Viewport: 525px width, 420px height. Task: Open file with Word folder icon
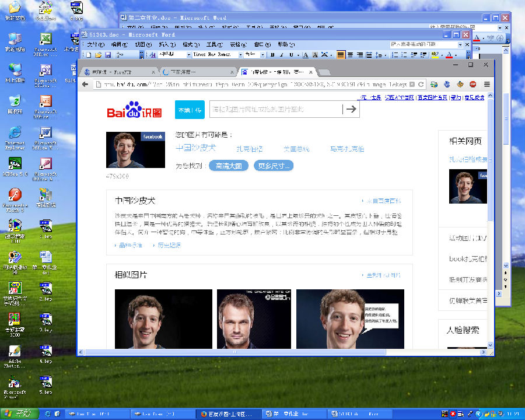coord(98,55)
